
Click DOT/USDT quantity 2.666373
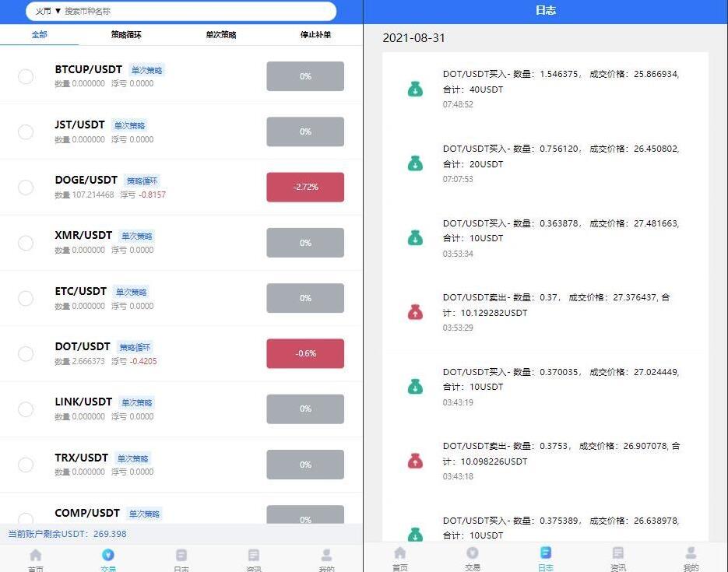(x=88, y=361)
